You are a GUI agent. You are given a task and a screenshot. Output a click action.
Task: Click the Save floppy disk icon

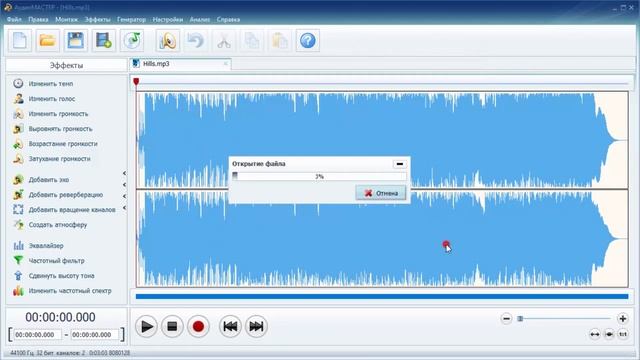click(76, 41)
